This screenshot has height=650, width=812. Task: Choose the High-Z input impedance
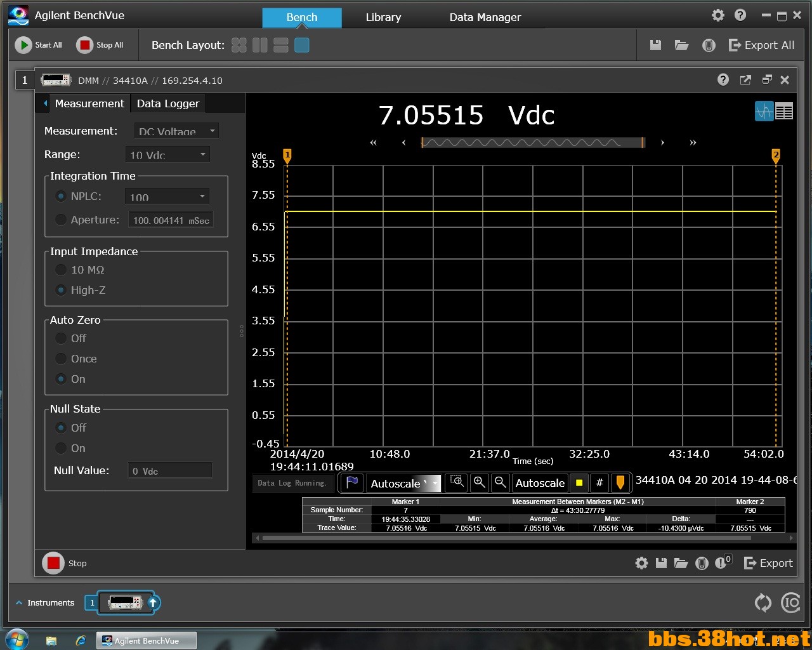click(61, 290)
